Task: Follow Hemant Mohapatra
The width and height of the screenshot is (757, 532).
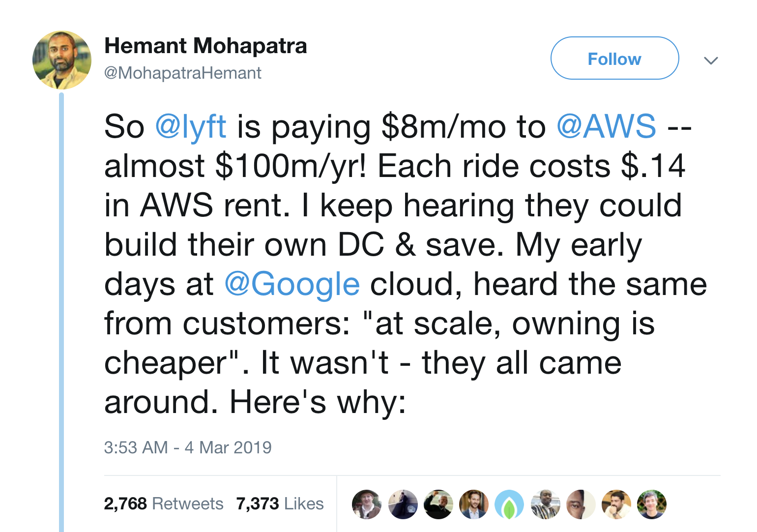Action: click(x=614, y=58)
